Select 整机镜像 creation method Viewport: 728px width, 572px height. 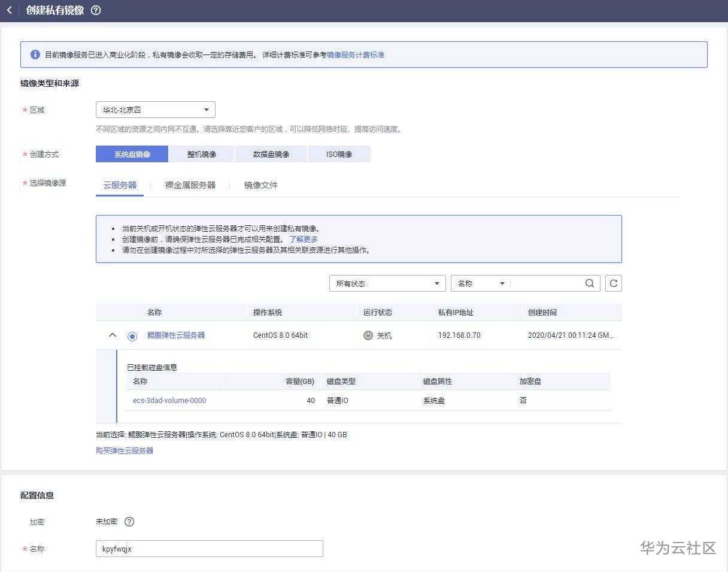pyautogui.click(x=202, y=154)
